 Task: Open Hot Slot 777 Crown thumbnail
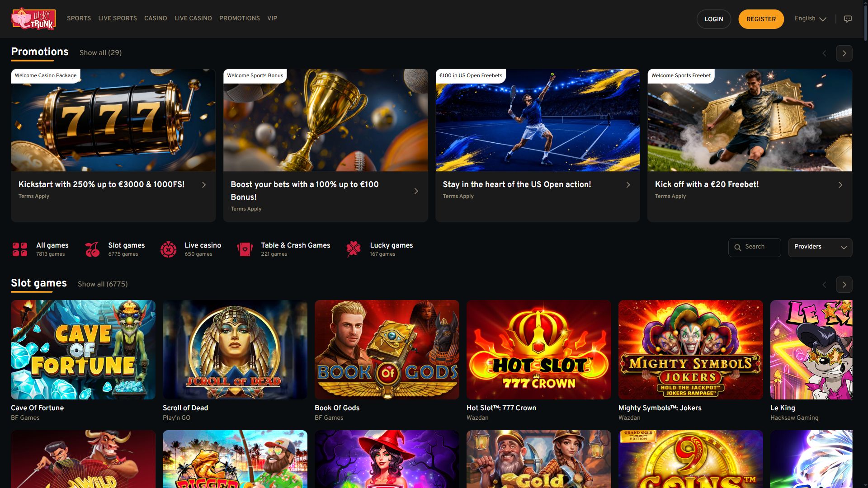click(539, 350)
